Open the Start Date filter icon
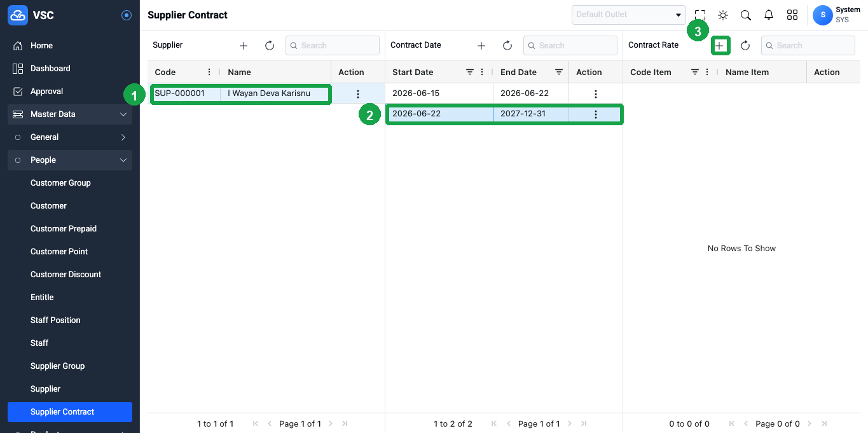This screenshot has height=433, width=868. click(x=470, y=72)
